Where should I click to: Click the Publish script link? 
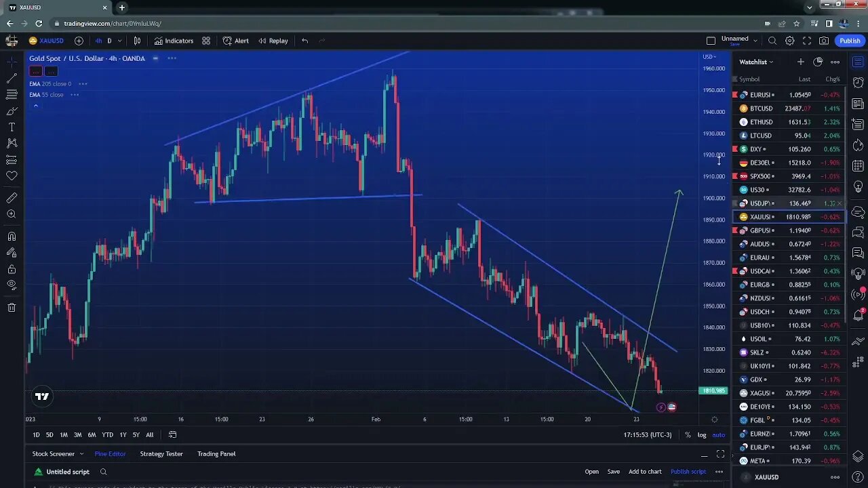(x=688, y=472)
